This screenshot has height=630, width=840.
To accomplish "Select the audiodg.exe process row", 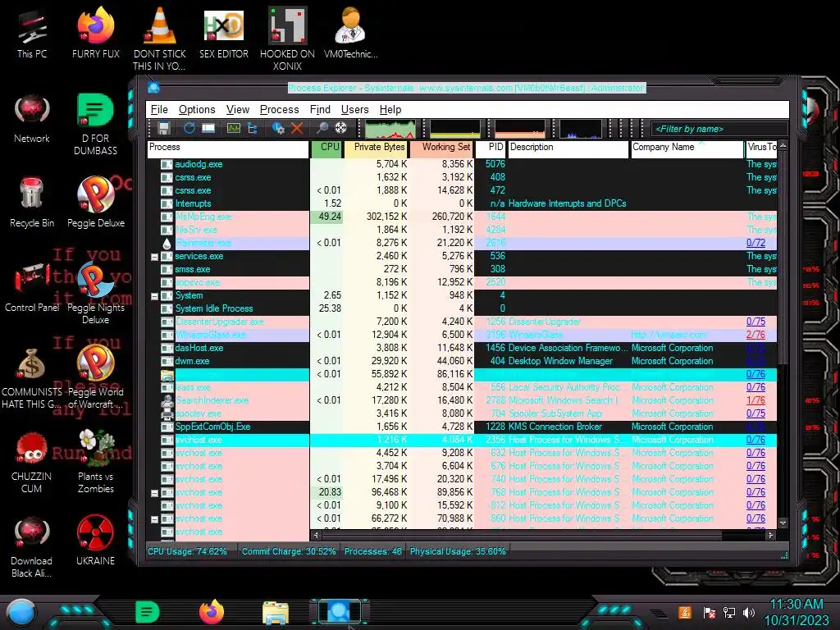I will (463, 164).
